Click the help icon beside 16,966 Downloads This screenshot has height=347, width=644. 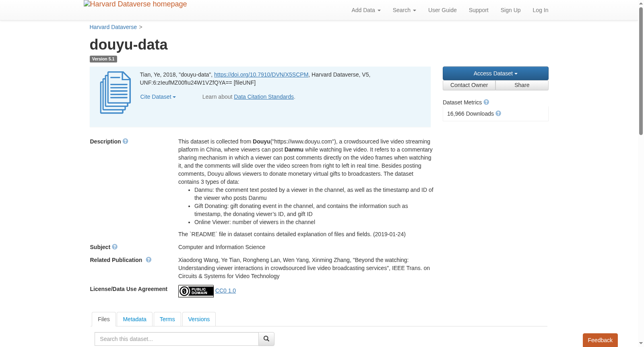coord(498,114)
